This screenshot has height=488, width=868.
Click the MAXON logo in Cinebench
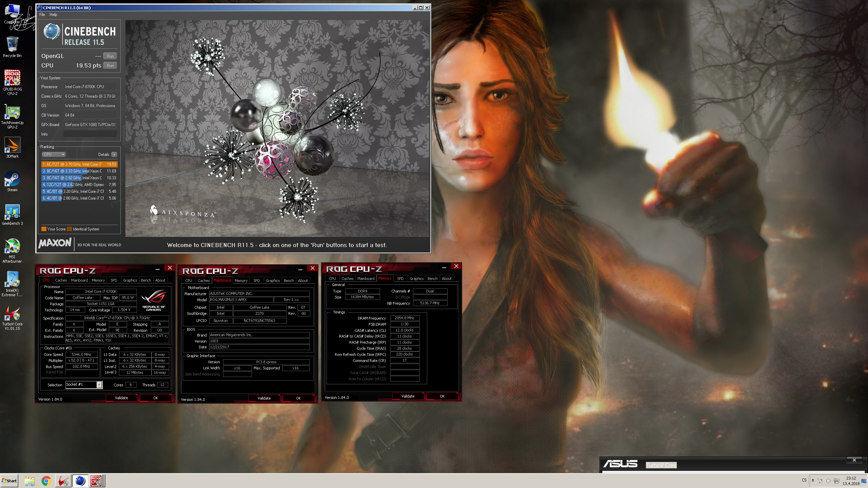pos(55,243)
